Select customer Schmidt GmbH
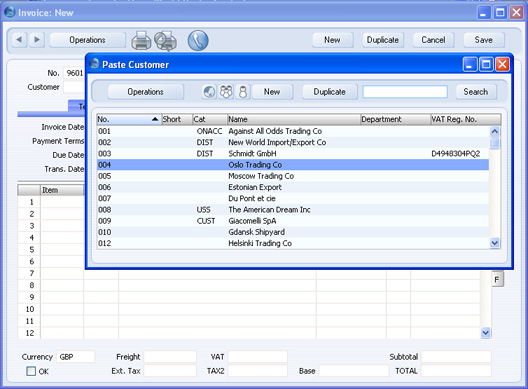528x389 pixels. coord(293,154)
